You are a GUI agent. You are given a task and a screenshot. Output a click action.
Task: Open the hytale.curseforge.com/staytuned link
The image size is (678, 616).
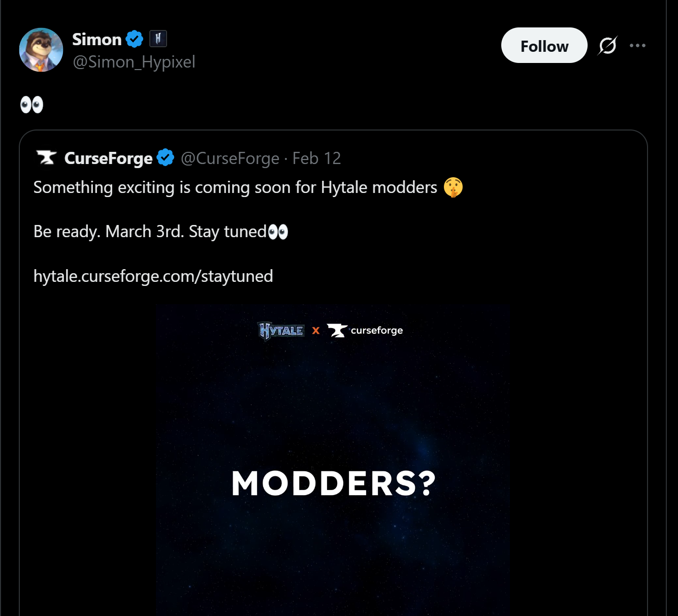pyautogui.click(x=153, y=276)
